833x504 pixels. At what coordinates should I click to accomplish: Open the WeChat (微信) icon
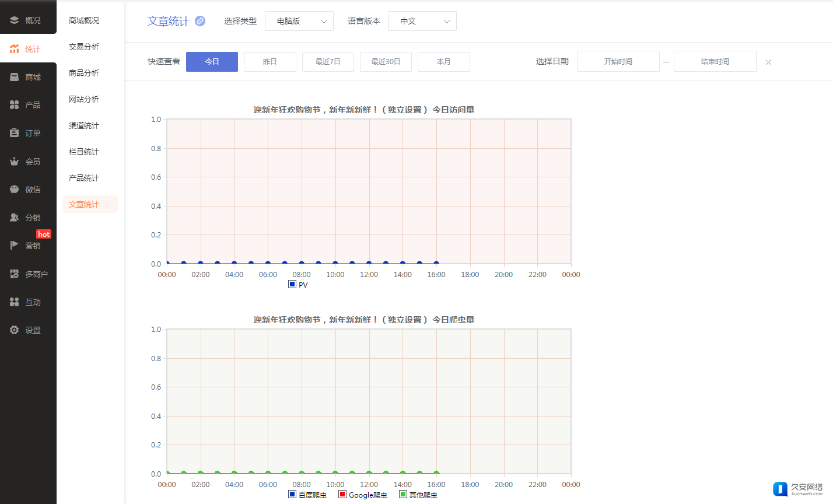click(x=15, y=190)
